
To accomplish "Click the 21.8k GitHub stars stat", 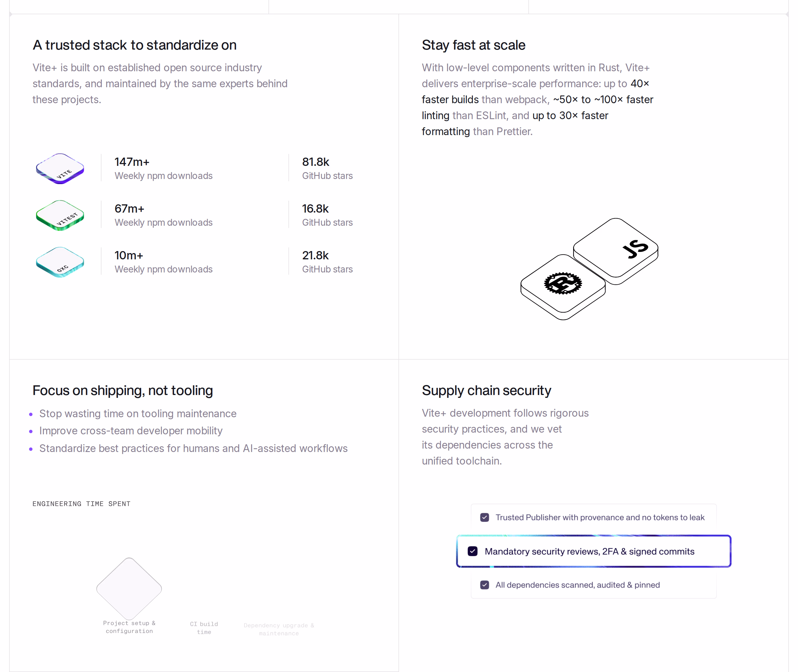I will (x=327, y=262).
